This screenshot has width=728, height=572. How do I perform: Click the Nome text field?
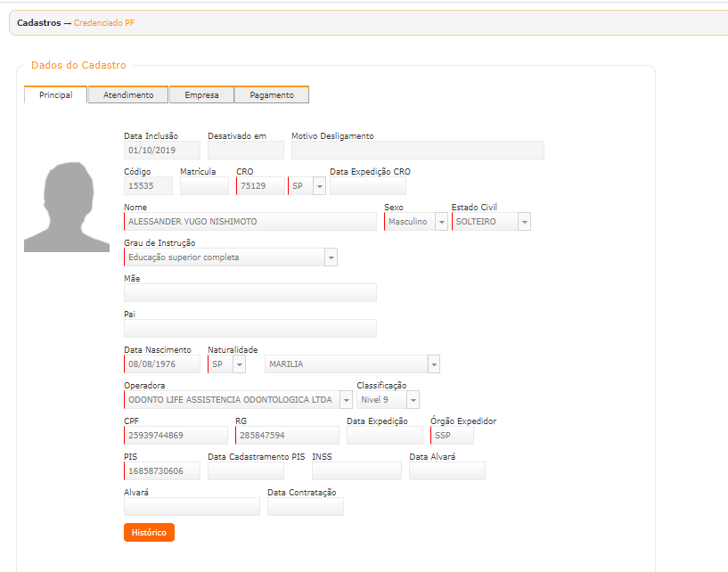[249, 222]
